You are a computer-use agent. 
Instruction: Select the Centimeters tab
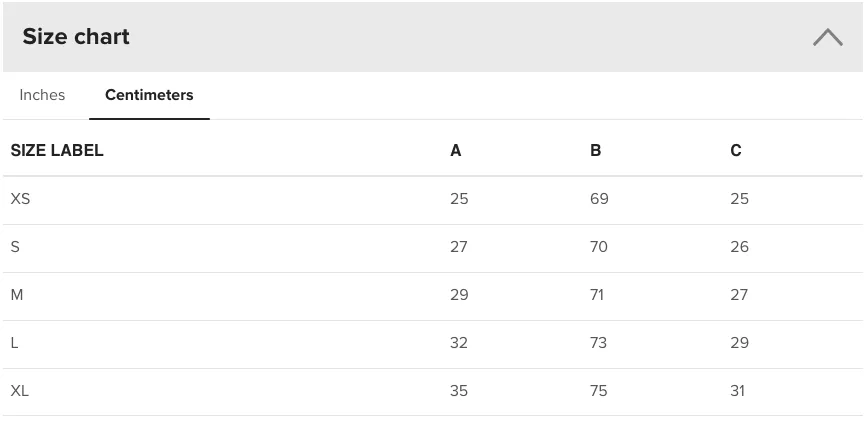click(149, 95)
